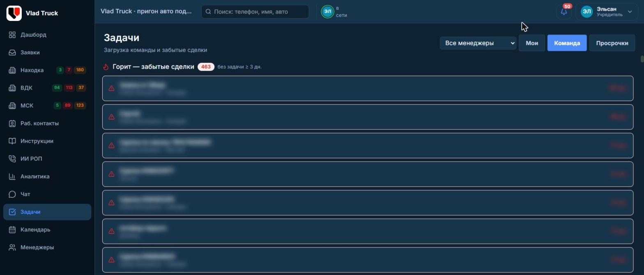Open notifications bell with 50 badge

pyautogui.click(x=564, y=12)
